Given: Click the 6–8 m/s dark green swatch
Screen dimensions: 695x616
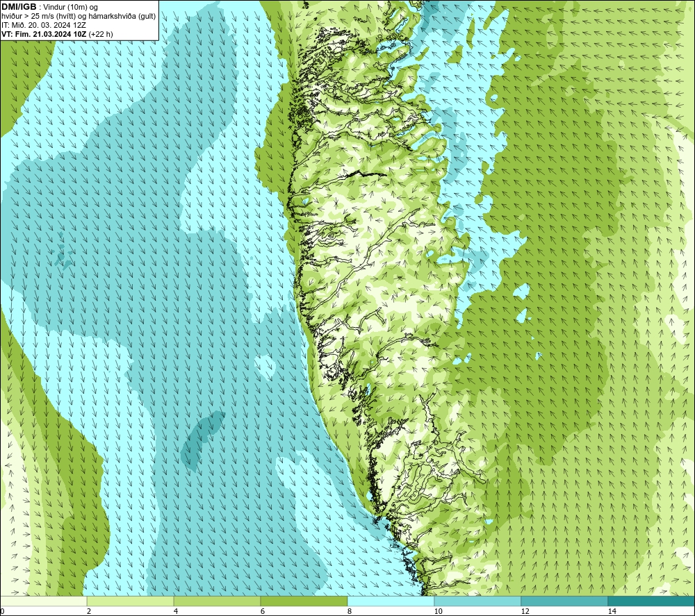Looking at the screenshot, I should click(304, 601).
